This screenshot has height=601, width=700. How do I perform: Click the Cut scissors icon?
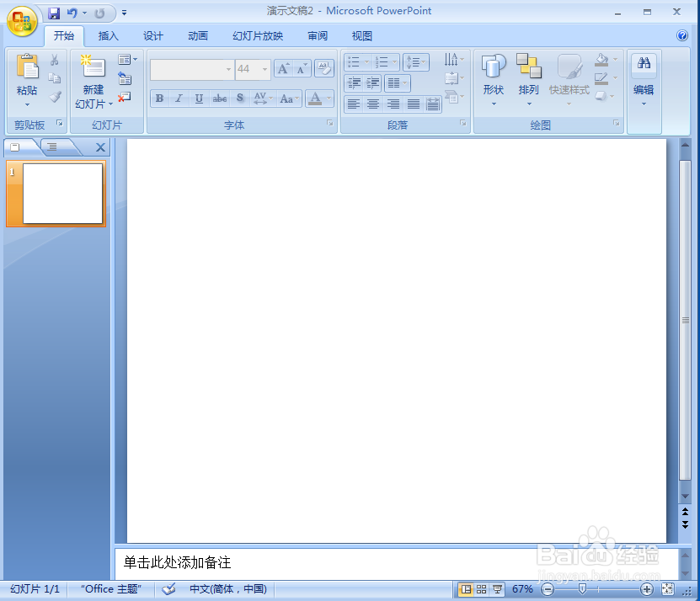point(55,60)
